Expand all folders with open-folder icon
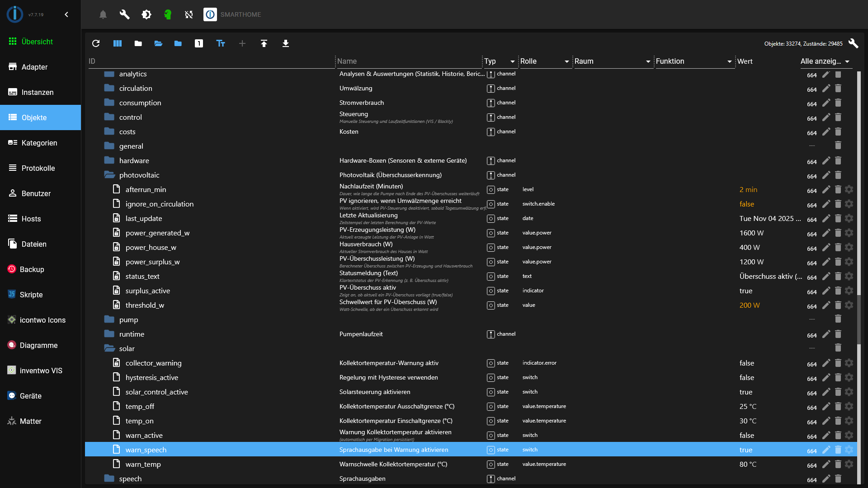This screenshot has width=868, height=488. point(158,43)
